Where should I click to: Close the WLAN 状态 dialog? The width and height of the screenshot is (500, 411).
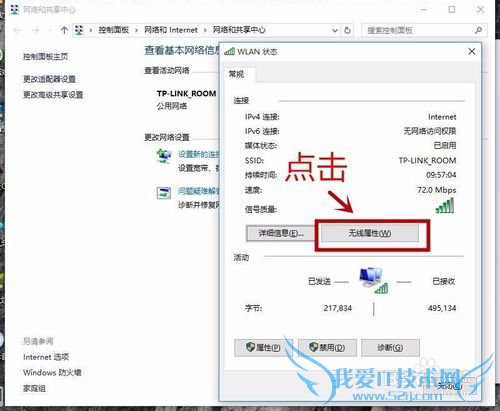(x=472, y=52)
